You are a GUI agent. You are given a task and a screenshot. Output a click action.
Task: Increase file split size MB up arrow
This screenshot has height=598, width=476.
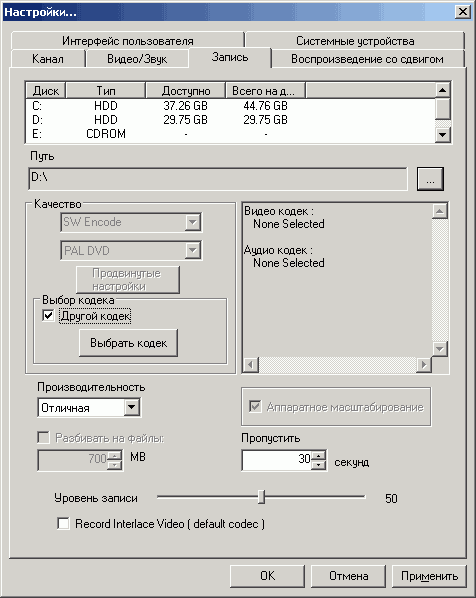[x=114, y=456]
